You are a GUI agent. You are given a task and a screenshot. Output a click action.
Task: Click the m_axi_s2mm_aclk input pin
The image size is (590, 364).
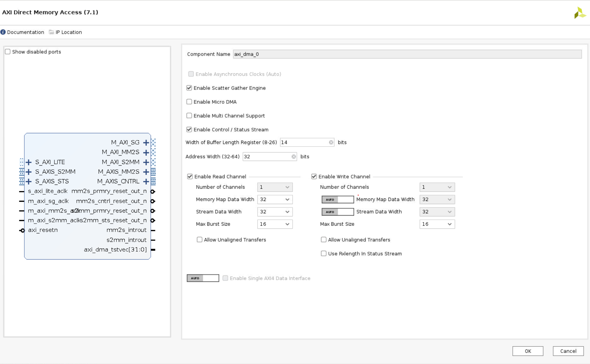22,221
